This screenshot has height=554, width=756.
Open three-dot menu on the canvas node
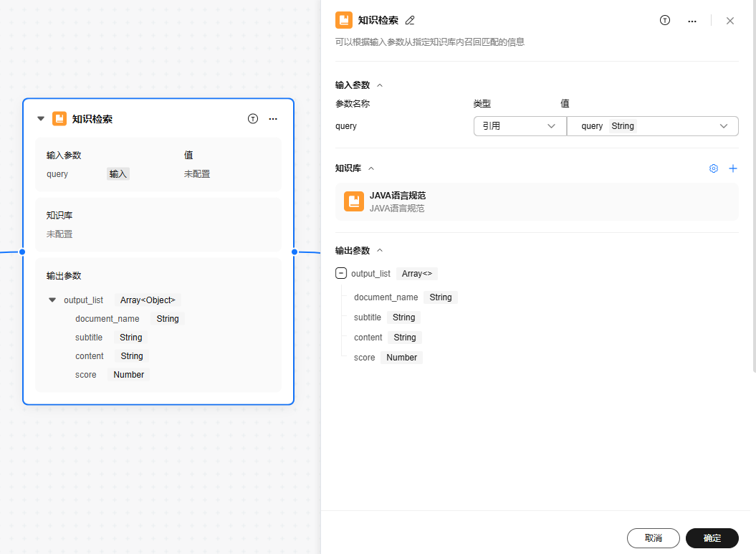pyautogui.click(x=273, y=119)
